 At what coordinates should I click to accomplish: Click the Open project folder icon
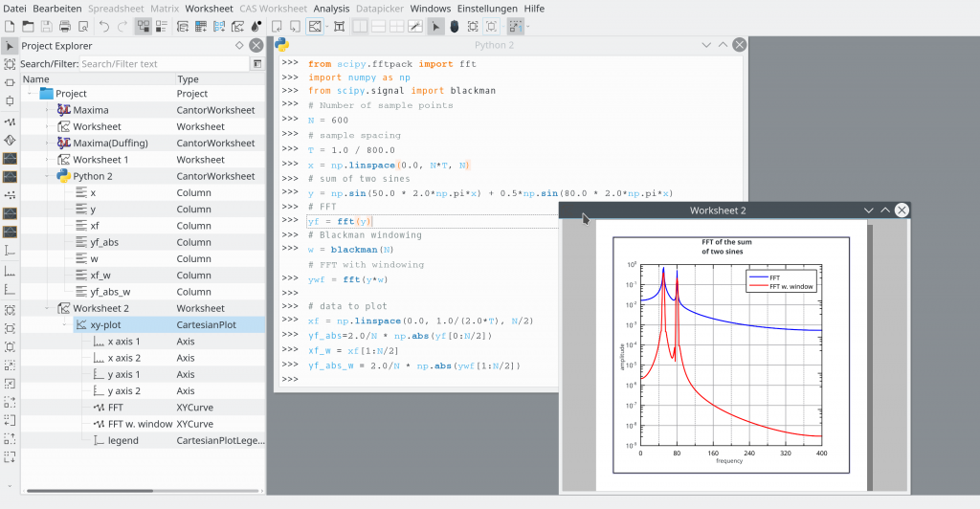coord(28,27)
